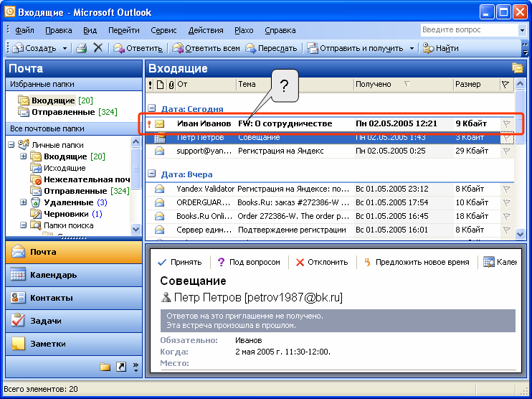Click the 'Введите вопрос' help input field
This screenshot has width=532, height=399.
pyautogui.click(x=469, y=30)
